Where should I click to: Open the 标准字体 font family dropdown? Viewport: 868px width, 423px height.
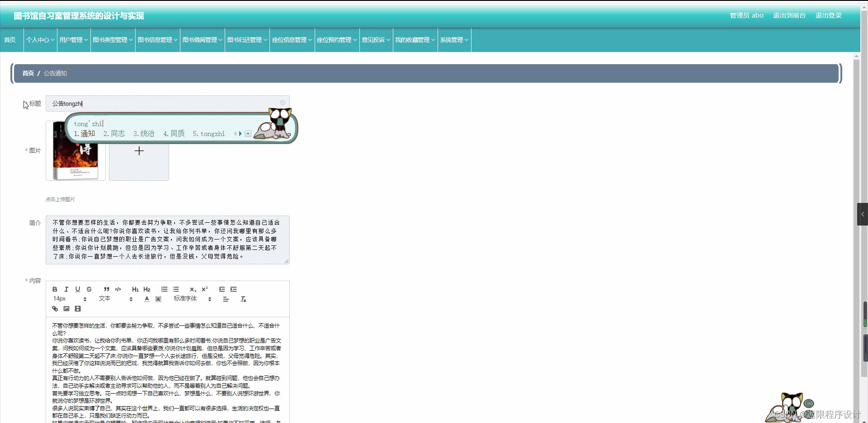[193, 299]
